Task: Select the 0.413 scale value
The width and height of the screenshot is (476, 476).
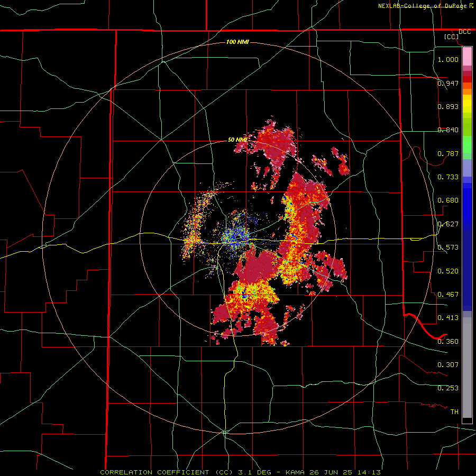Action: (448, 317)
